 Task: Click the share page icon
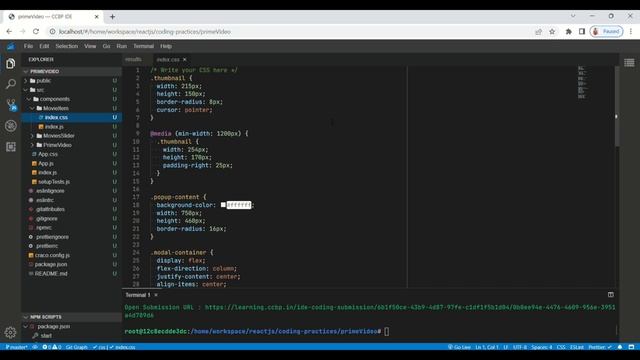click(x=538, y=31)
